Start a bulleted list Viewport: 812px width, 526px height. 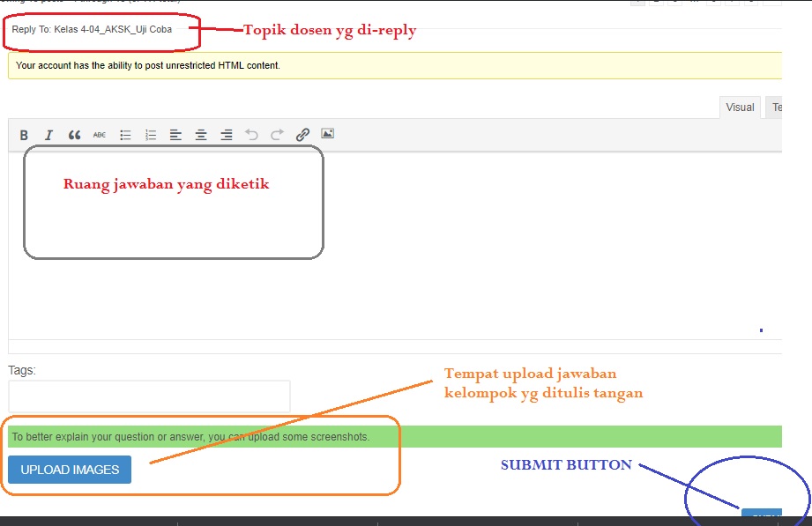click(x=125, y=135)
